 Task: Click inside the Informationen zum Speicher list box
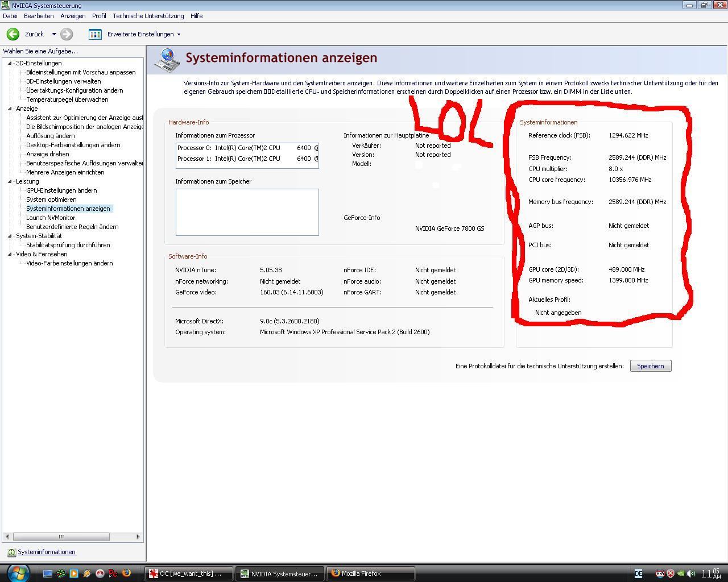tap(247, 212)
